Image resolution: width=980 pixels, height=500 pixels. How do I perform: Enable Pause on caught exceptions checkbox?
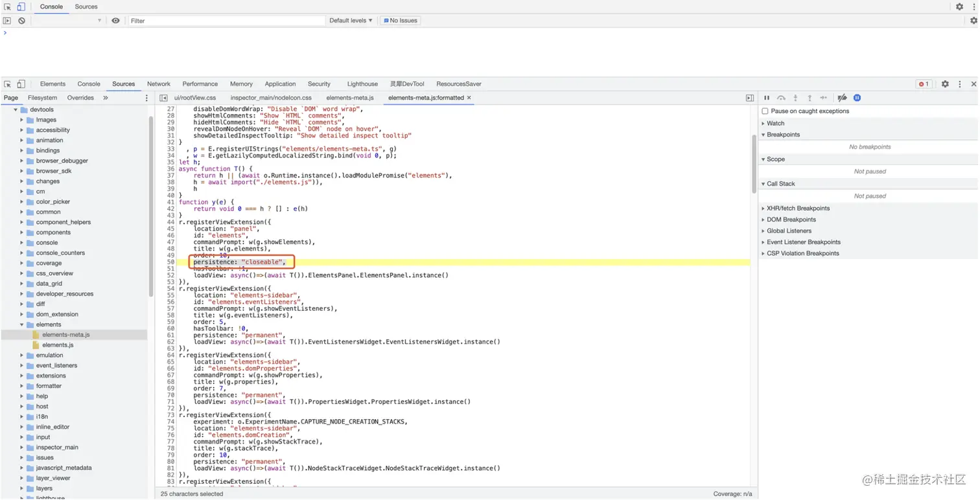[765, 111]
